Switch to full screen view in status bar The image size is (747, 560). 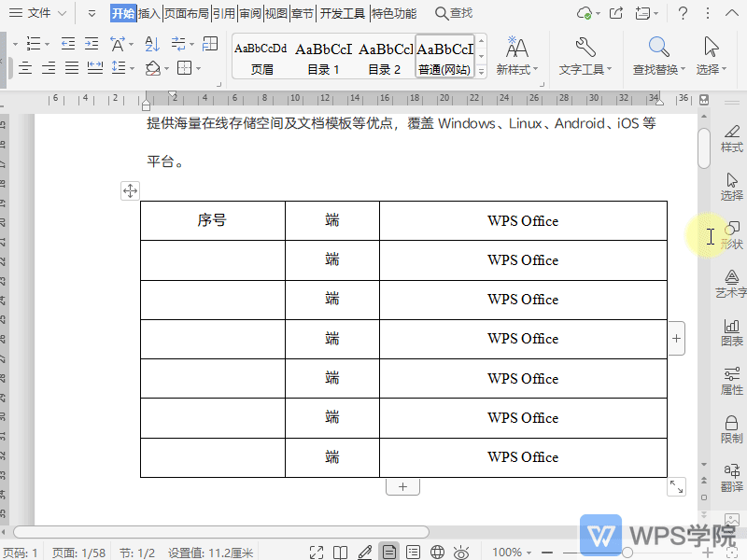coord(317,552)
